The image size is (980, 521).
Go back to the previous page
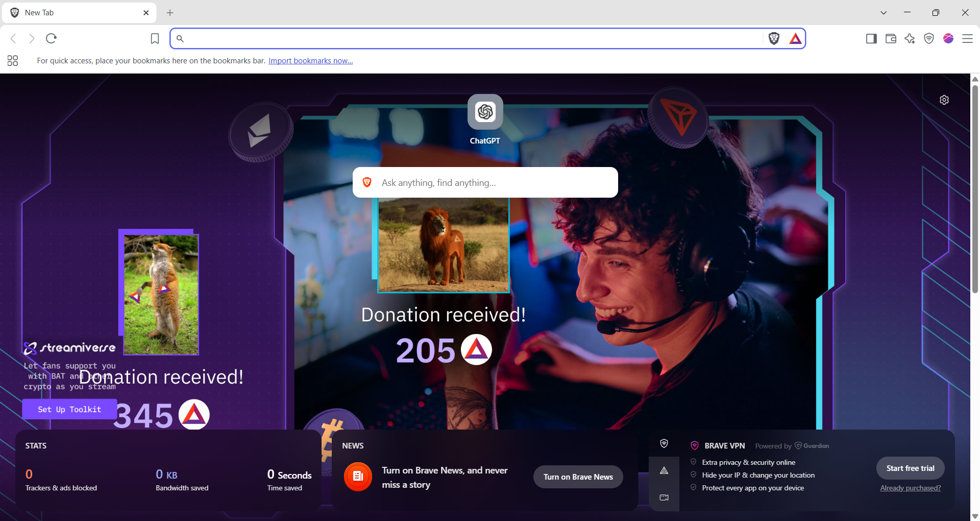(13, 38)
